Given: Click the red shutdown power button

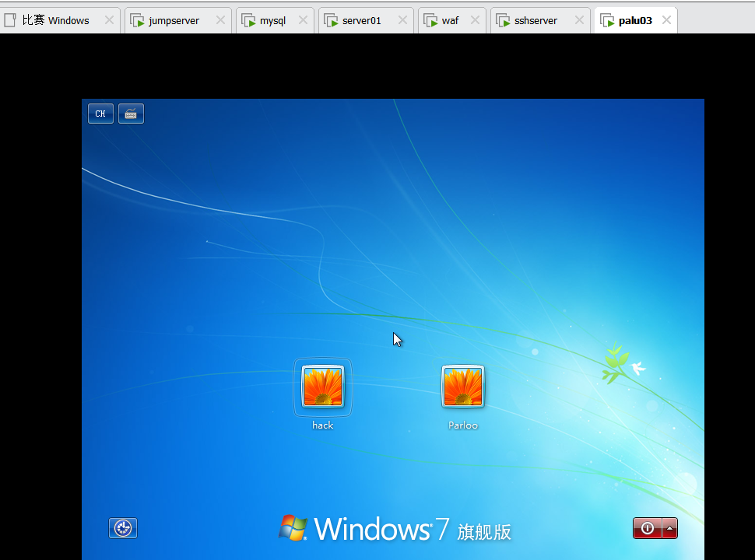Looking at the screenshot, I should (x=647, y=528).
